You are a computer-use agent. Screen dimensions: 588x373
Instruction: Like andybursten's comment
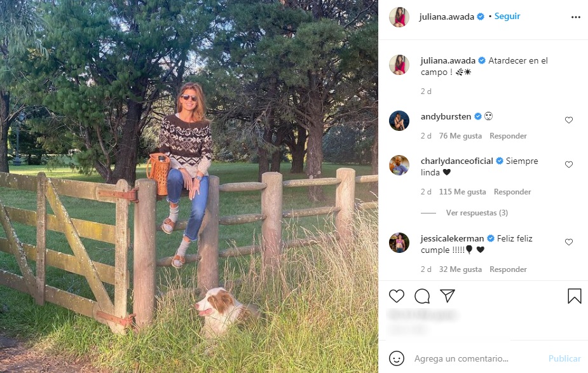569,120
